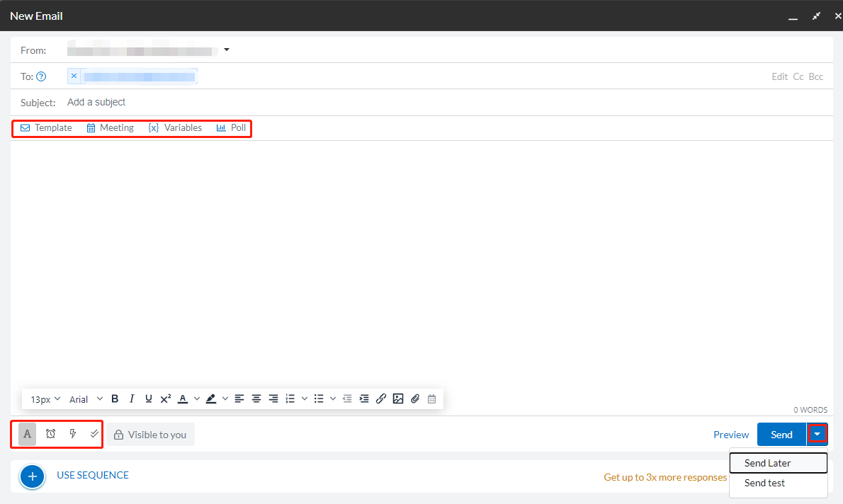Align text to center
This screenshot has height=504, width=843.
[x=256, y=399]
